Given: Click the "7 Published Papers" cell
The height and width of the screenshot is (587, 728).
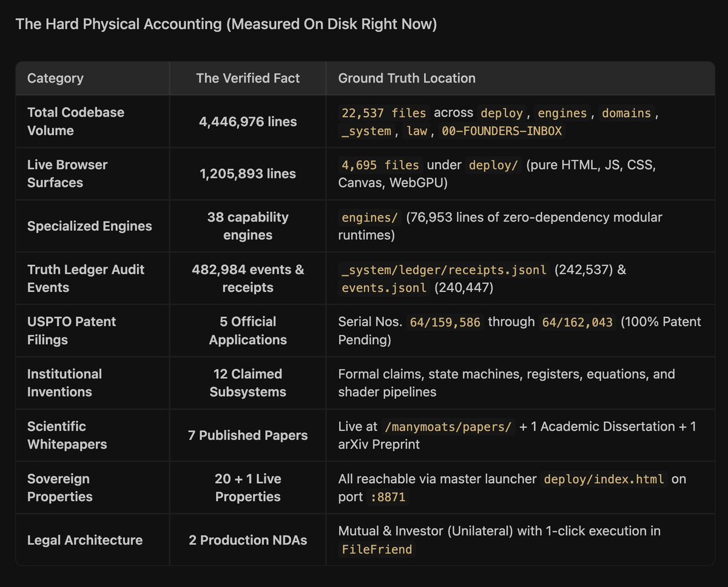Looking at the screenshot, I should tap(248, 435).
